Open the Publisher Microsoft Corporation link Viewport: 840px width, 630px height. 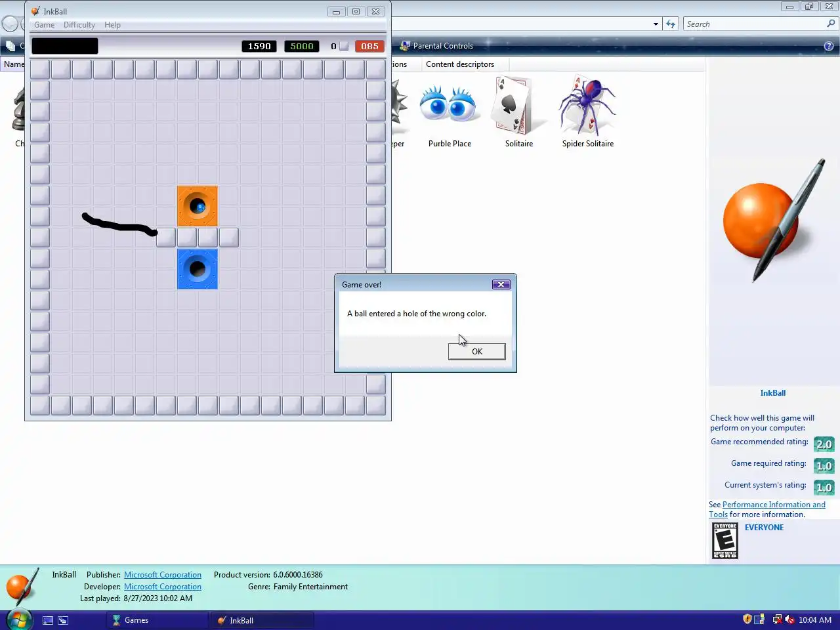pyautogui.click(x=163, y=575)
